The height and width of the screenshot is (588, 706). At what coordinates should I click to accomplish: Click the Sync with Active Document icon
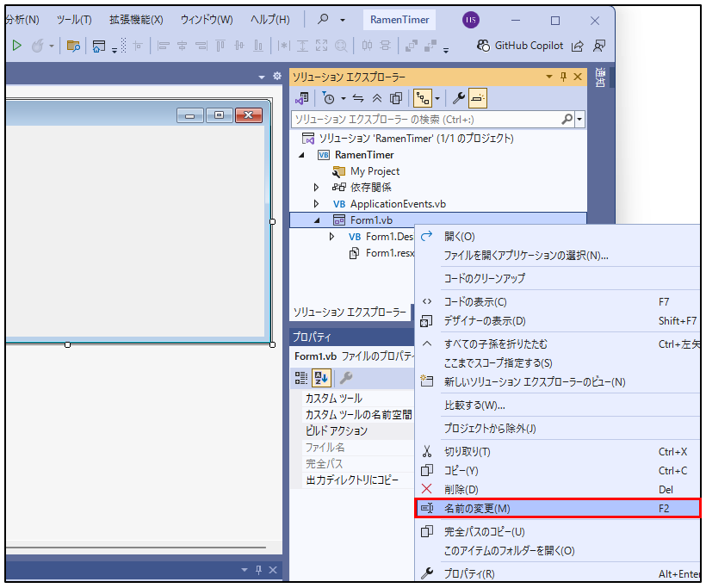tap(358, 98)
